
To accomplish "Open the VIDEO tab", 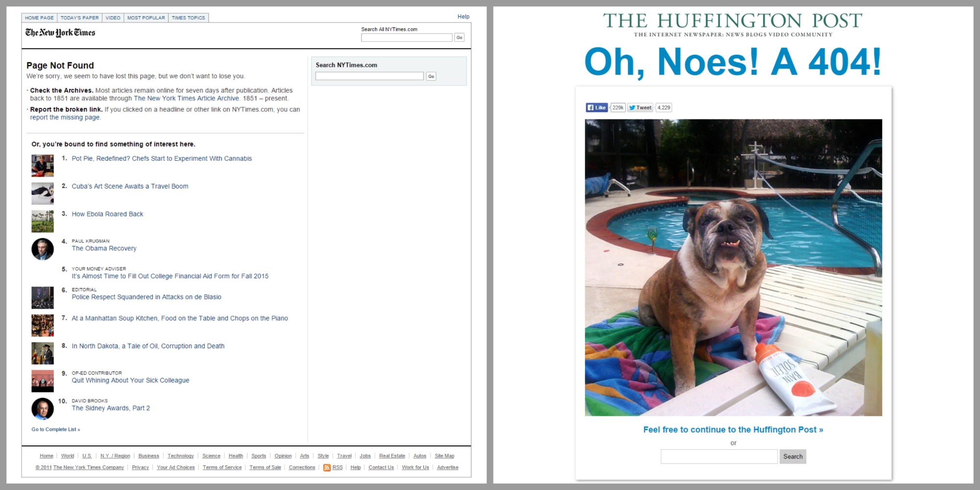I will tap(113, 18).
